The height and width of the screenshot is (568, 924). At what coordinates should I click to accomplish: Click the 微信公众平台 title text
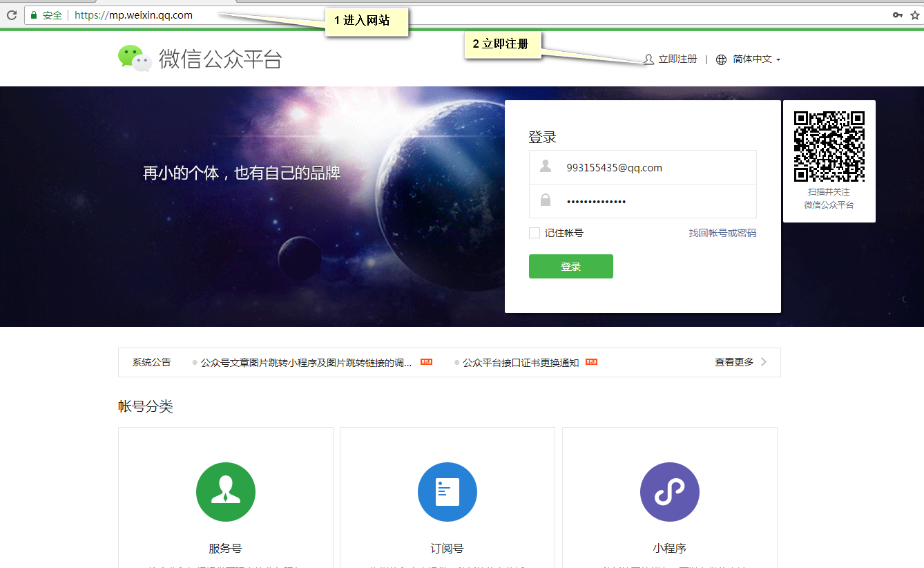(220, 59)
